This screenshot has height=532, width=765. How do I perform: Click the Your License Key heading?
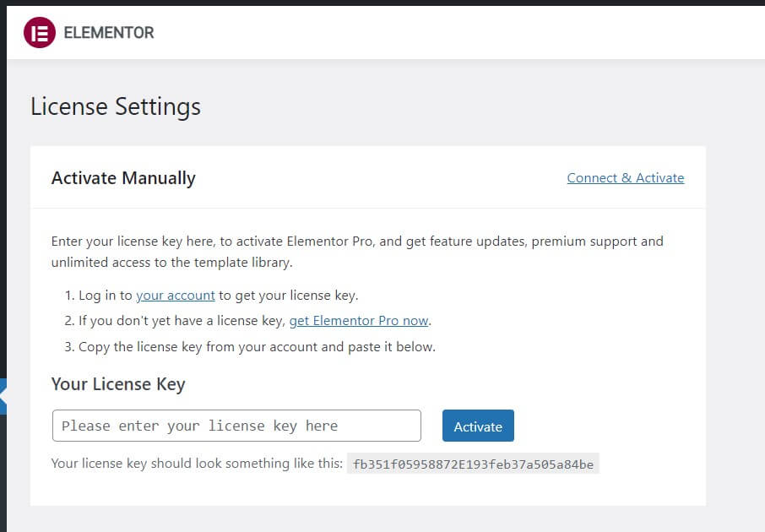click(x=118, y=384)
